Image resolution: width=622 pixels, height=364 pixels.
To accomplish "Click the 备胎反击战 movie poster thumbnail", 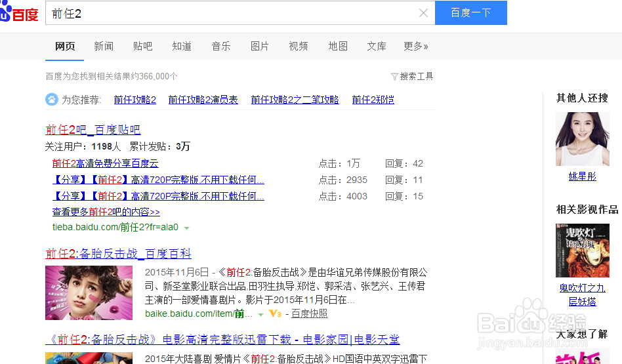I will point(89,293).
